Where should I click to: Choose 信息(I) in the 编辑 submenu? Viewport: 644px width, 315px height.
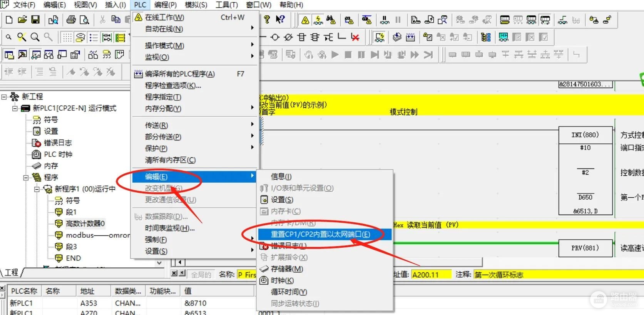coord(325,177)
